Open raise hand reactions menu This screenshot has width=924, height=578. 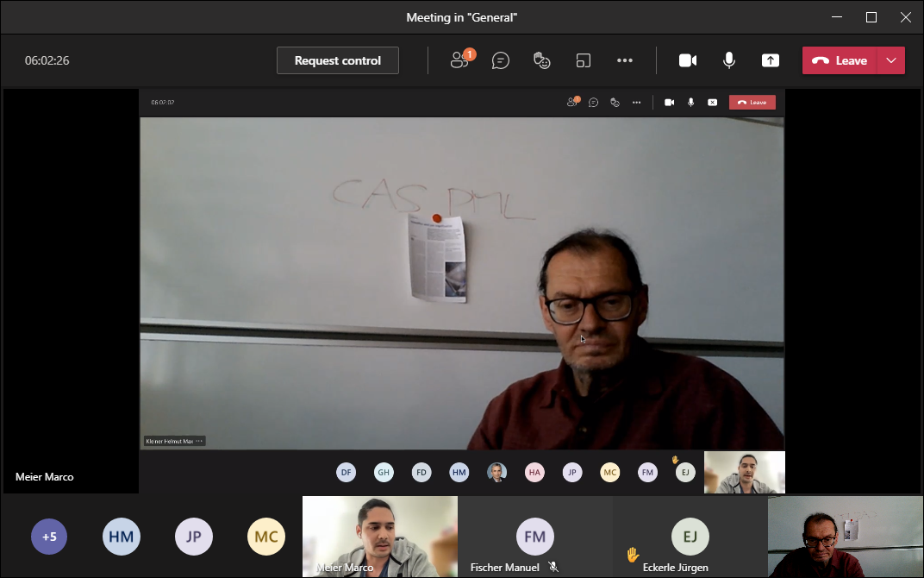point(541,60)
